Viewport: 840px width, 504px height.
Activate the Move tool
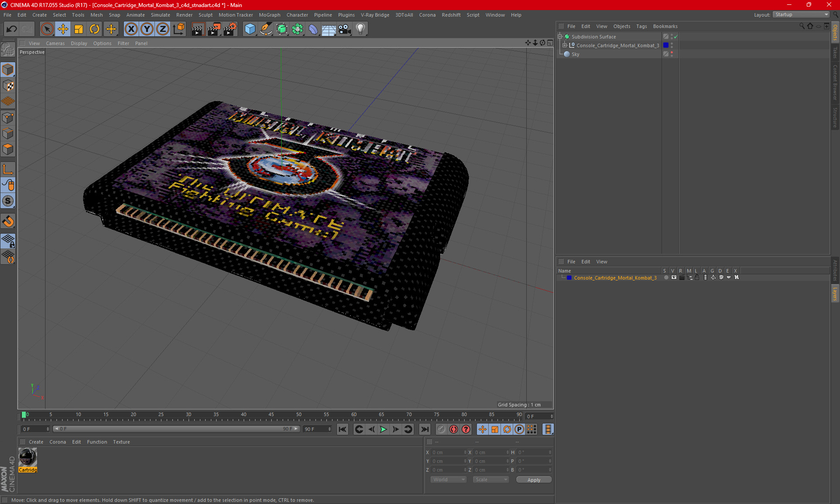pos(63,29)
